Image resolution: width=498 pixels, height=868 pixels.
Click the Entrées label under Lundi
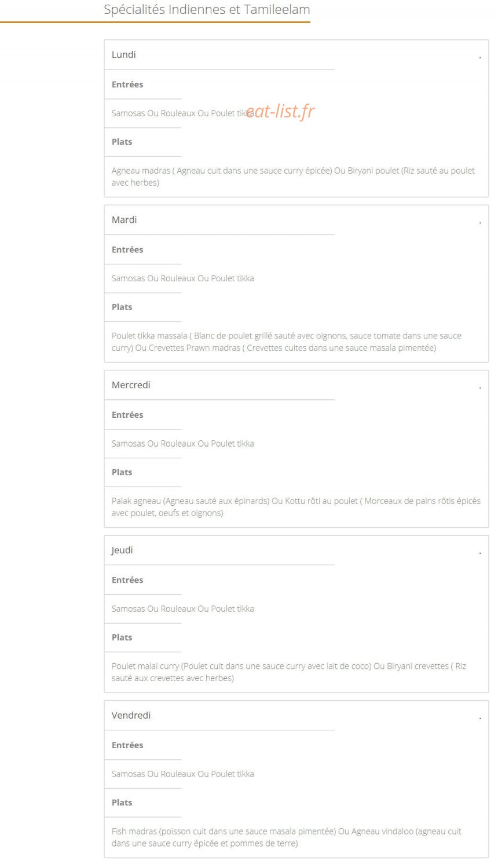127,84
